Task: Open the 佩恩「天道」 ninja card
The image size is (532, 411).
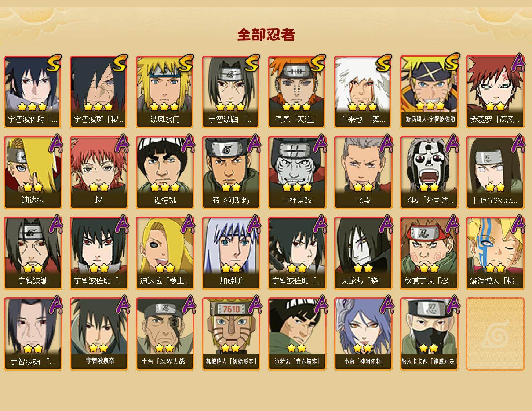Action: point(297,92)
